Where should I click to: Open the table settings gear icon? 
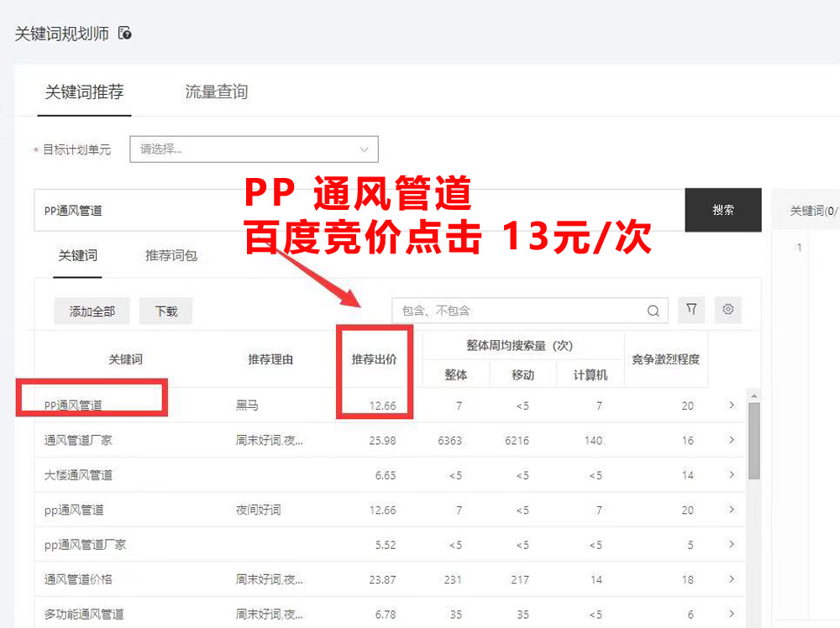tap(727, 310)
